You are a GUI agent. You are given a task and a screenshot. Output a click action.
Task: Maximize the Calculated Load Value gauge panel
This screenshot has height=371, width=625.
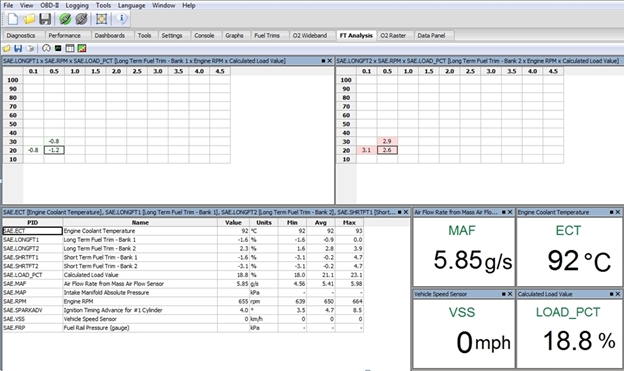[611, 294]
